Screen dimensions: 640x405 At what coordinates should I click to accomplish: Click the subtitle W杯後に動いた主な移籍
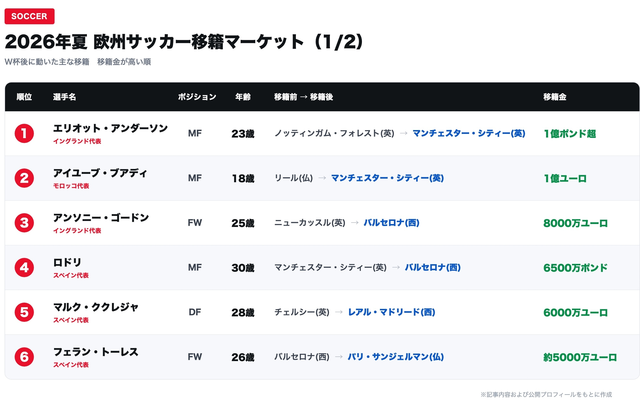click(47, 62)
